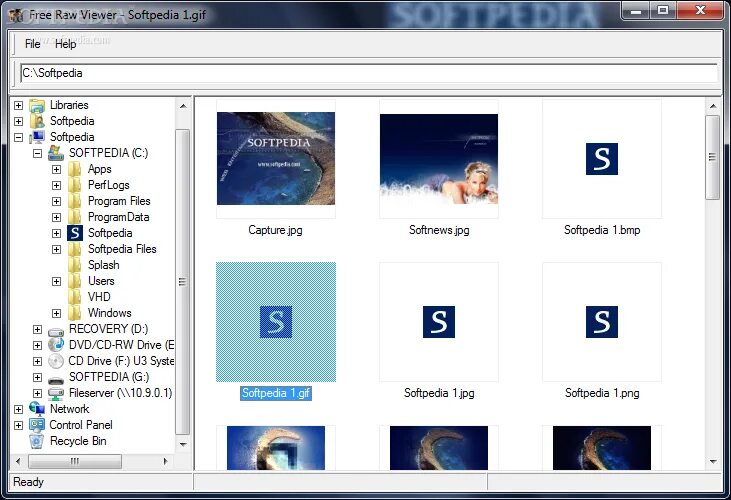Click the Splash folder icon
The width and height of the screenshot is (731, 500).
pos(75,265)
